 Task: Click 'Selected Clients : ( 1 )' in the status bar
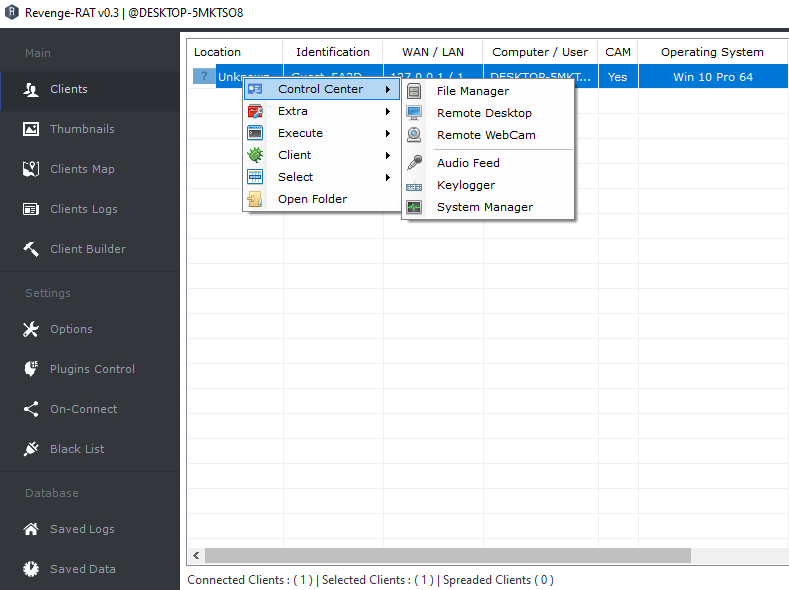point(378,580)
